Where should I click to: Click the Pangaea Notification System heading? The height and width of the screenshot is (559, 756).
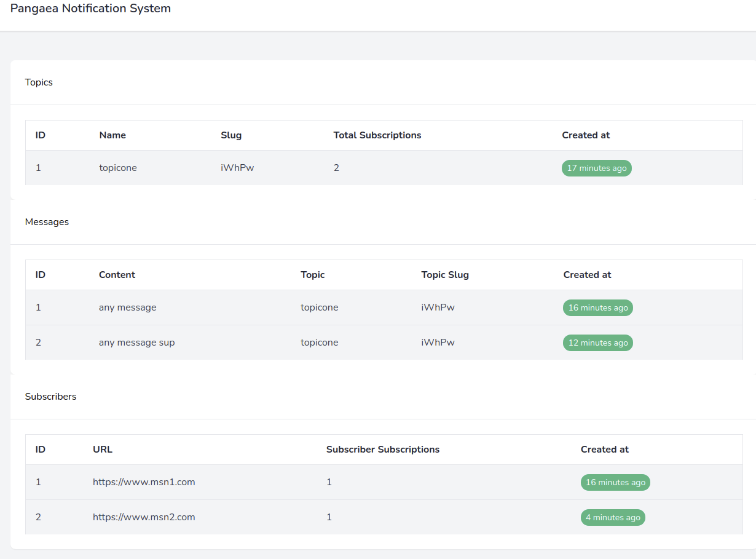coord(90,8)
